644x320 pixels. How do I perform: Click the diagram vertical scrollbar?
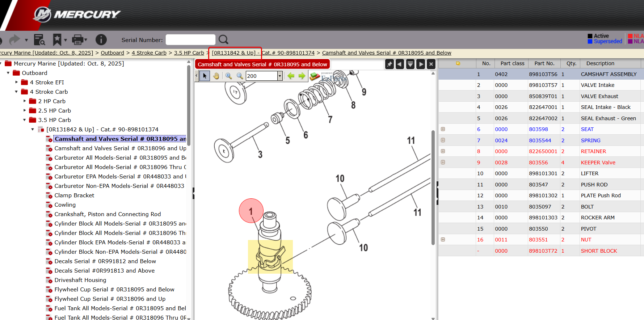433,188
